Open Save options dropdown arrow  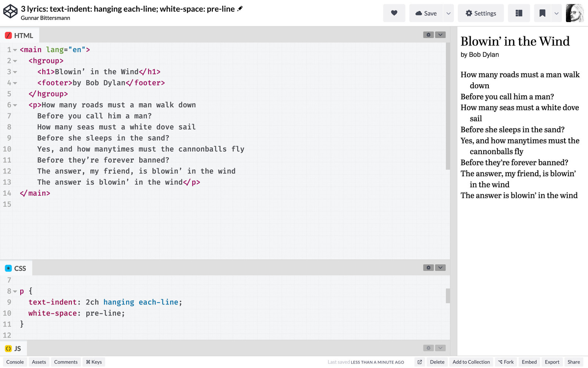coord(448,13)
